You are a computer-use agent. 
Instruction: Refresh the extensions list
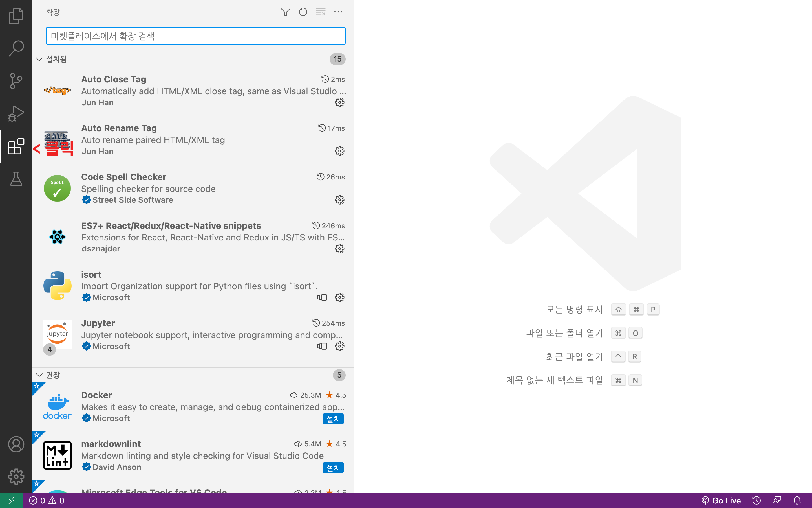point(303,12)
